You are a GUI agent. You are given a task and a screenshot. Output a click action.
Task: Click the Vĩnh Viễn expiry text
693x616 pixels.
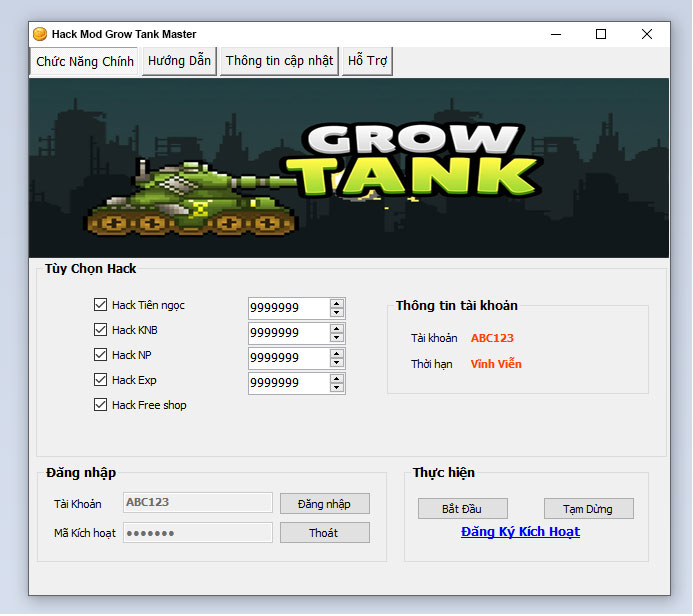tap(496, 364)
